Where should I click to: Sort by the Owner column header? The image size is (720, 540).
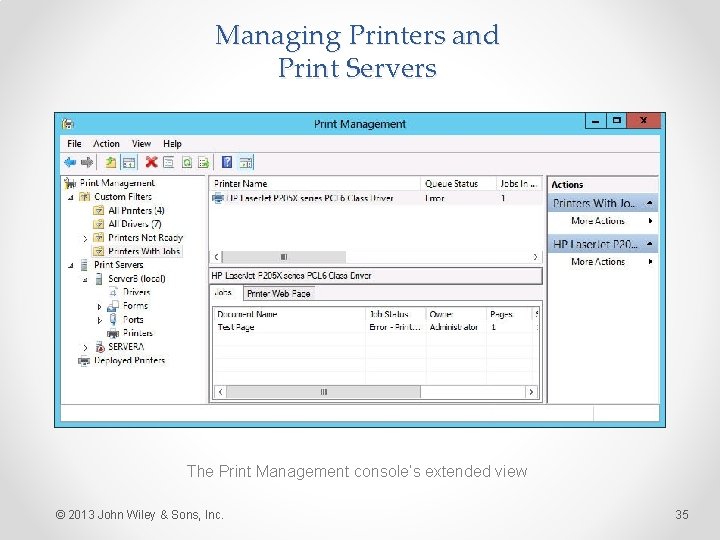pos(456,315)
